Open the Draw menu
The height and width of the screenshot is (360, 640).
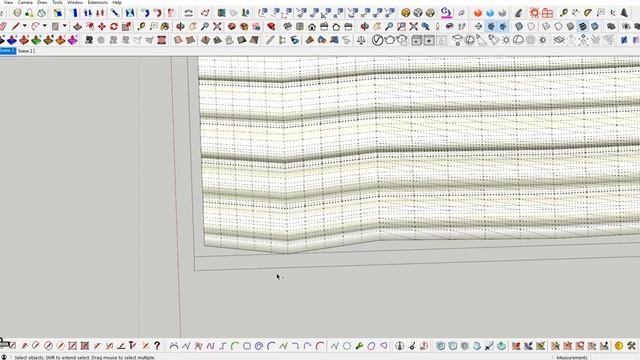42,2
